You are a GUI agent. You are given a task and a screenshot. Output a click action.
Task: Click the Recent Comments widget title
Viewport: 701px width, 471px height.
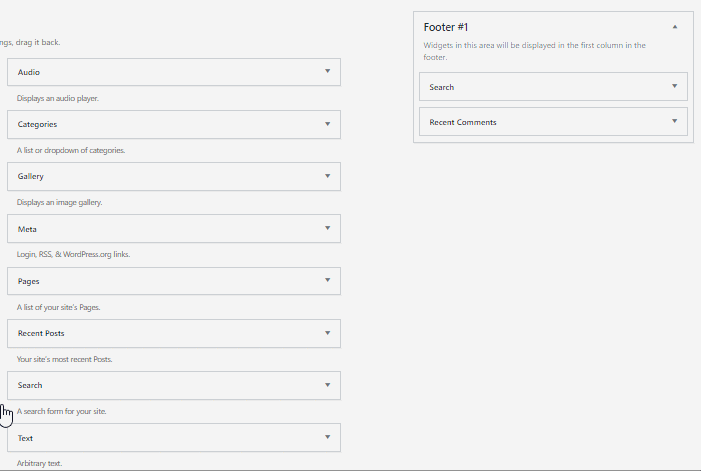[463, 122]
